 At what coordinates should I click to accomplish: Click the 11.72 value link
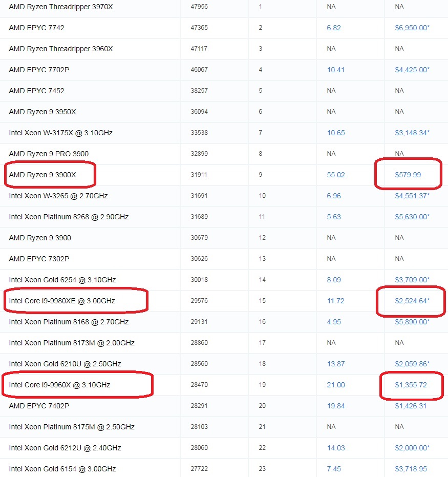point(335,301)
